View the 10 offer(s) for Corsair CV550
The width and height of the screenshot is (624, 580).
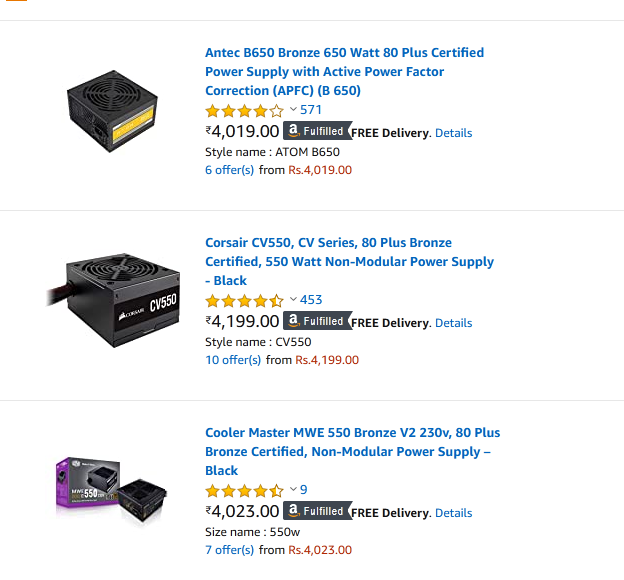(230, 360)
